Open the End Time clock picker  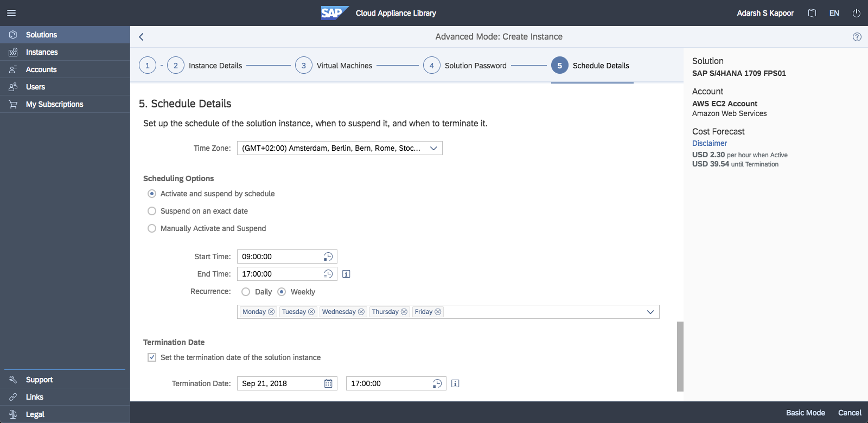click(x=328, y=274)
